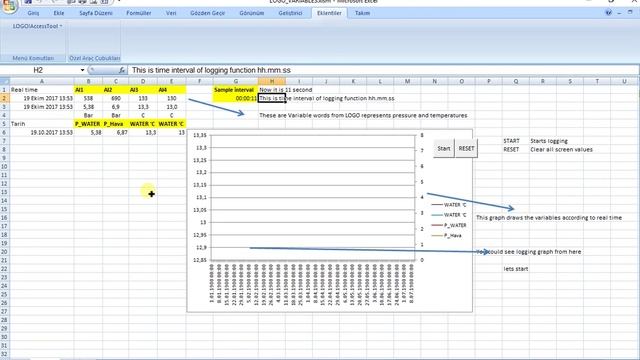Image resolution: width=640 pixels, height=360 pixels.
Task: Select the 'Sample interval' cell
Action: pos(236,89)
